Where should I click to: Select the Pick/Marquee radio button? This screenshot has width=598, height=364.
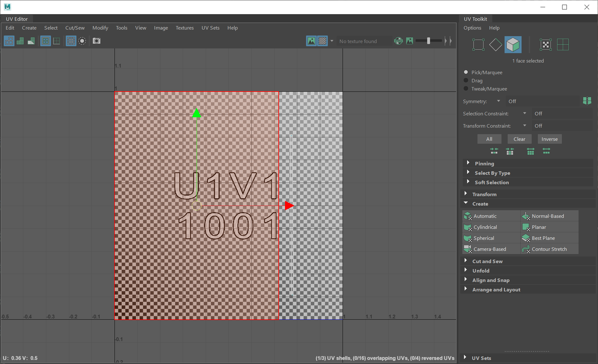coord(466,72)
